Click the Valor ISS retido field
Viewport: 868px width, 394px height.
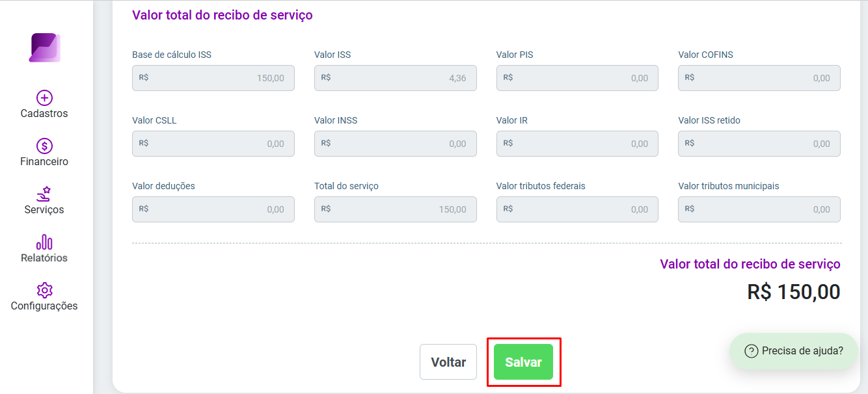(x=759, y=144)
